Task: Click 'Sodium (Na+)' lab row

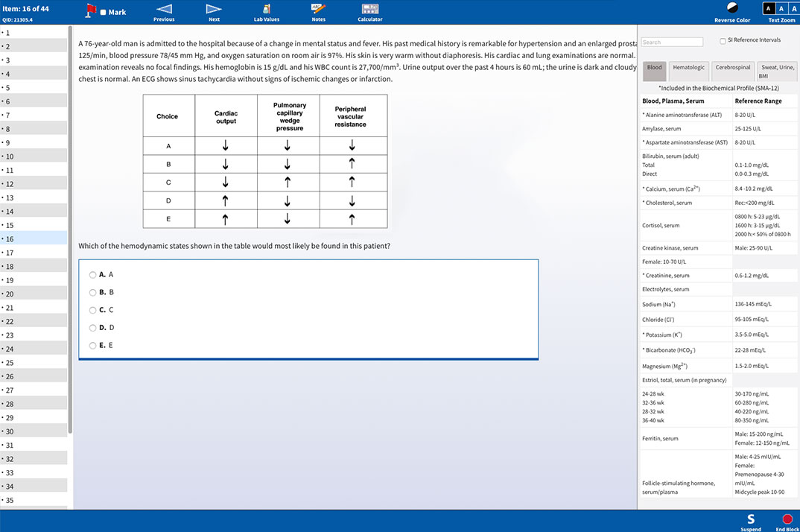Action: [x=718, y=304]
